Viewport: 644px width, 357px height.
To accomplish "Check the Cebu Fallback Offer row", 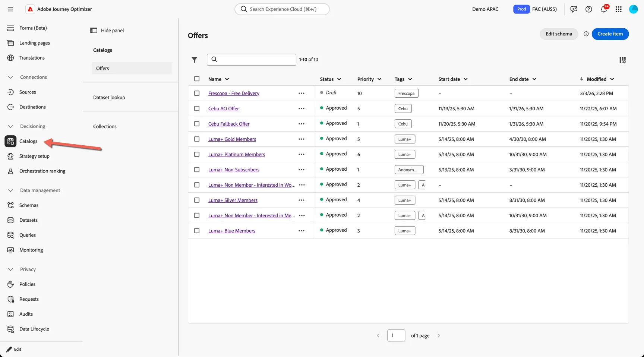I will click(x=197, y=124).
